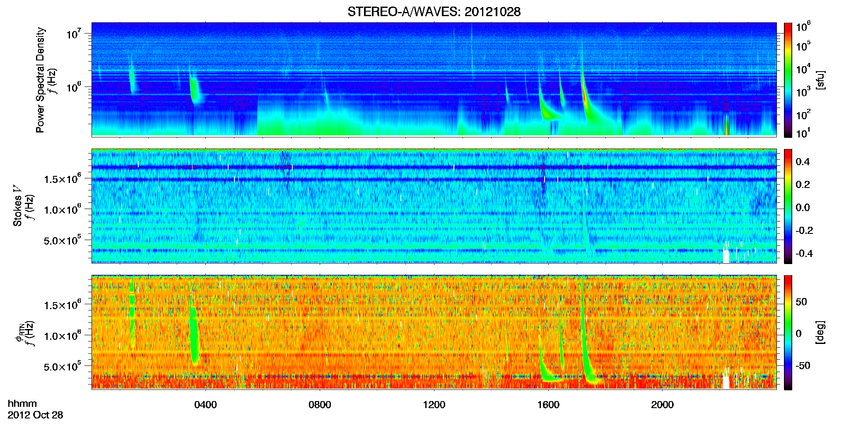
Task: Open the Stokes V colorbar
Action: pos(788,206)
